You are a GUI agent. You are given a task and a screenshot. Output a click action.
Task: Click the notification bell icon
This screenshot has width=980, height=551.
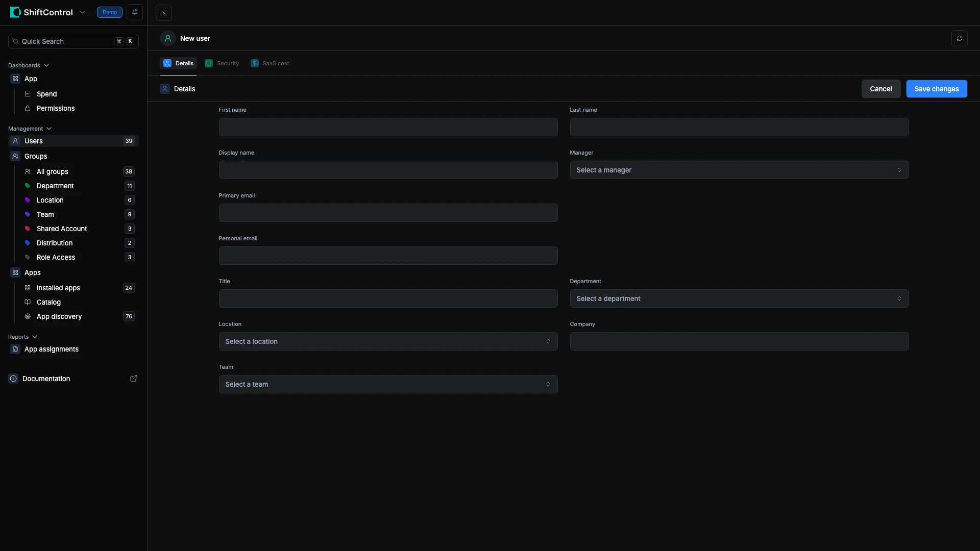point(135,12)
